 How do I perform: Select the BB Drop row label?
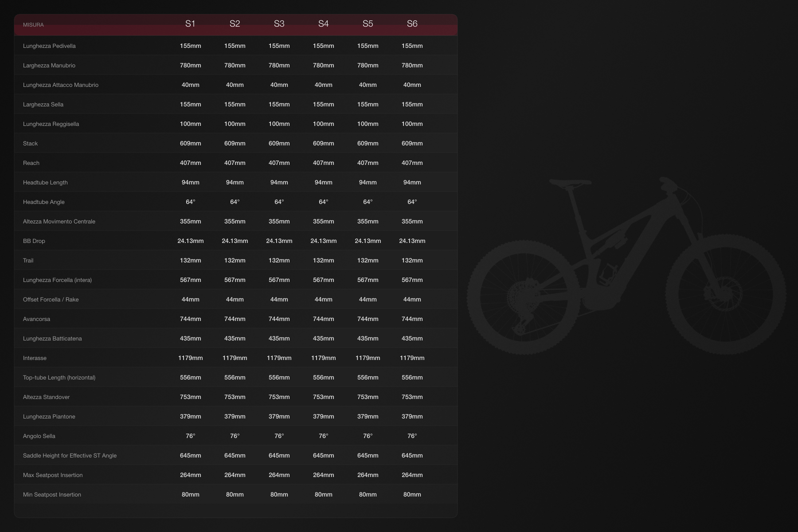tap(34, 241)
